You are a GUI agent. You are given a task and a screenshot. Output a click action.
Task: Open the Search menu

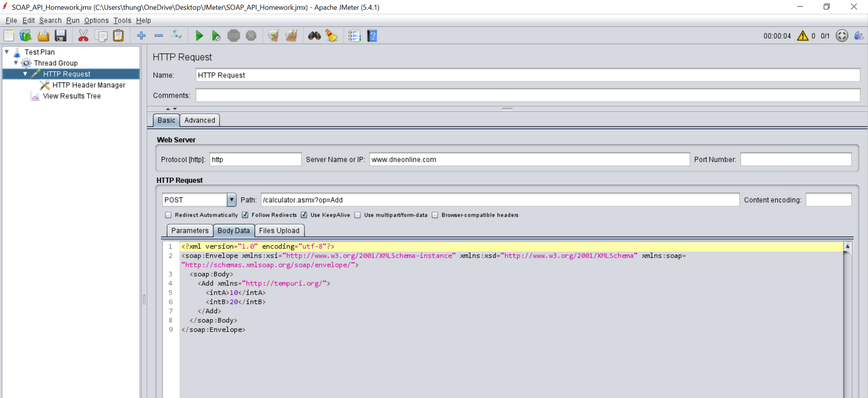[50, 21]
